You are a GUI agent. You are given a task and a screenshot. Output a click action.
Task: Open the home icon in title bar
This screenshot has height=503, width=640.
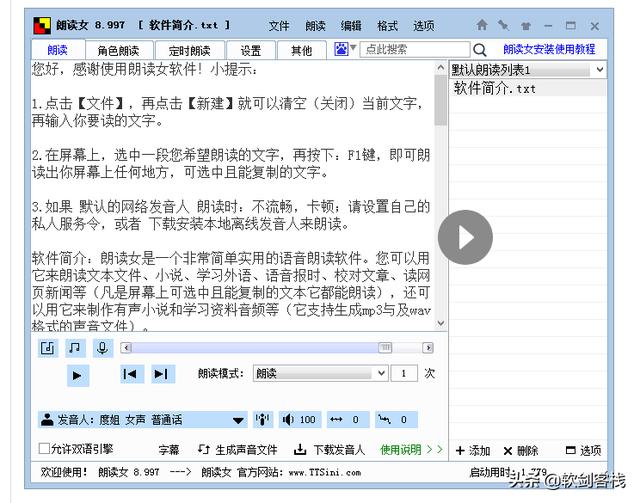point(482,25)
